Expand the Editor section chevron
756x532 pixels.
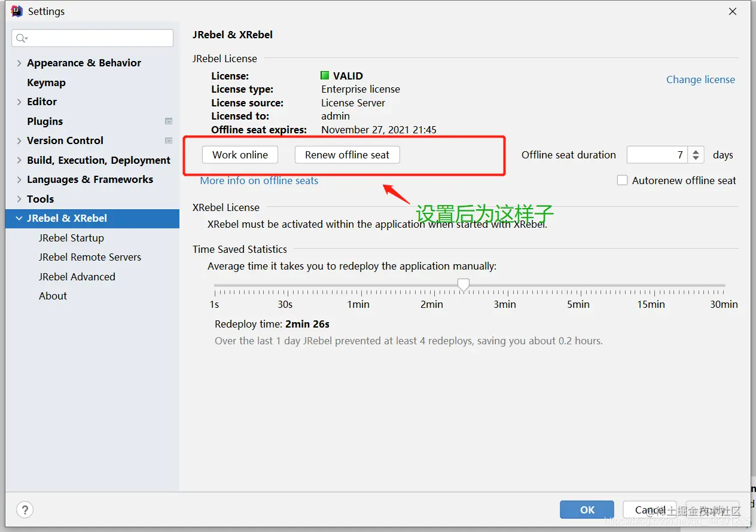[x=19, y=102]
